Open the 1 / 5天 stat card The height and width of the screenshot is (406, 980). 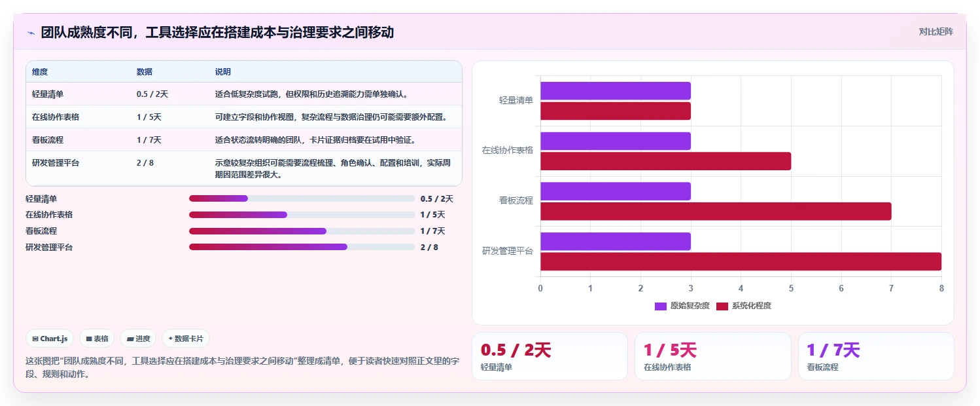tap(713, 356)
